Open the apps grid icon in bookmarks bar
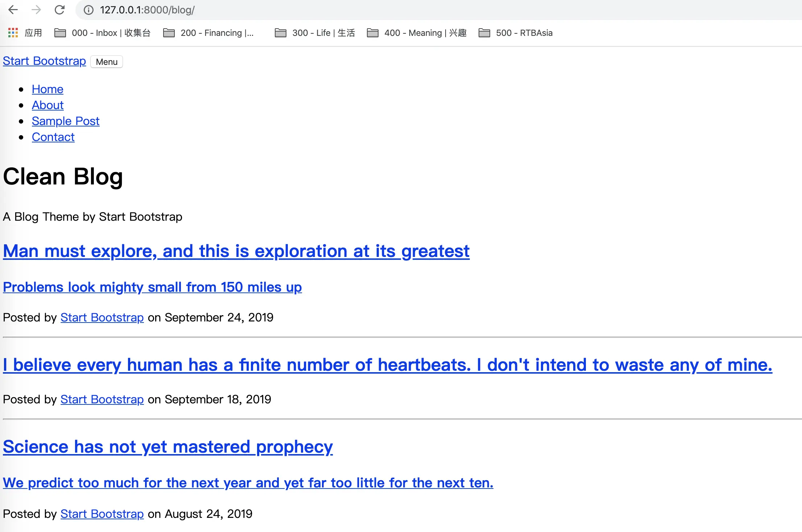The image size is (802, 532). [13, 33]
